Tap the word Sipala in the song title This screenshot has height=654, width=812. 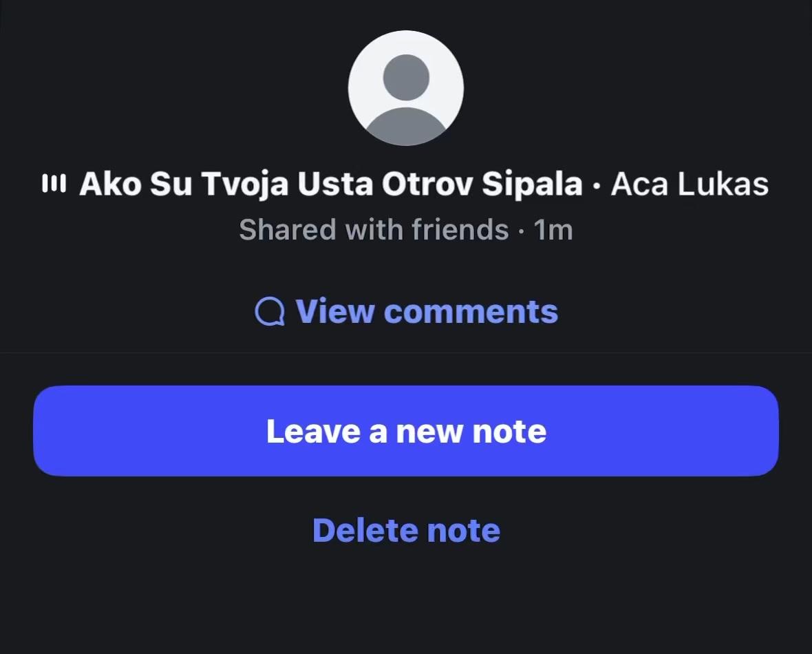[x=533, y=184]
